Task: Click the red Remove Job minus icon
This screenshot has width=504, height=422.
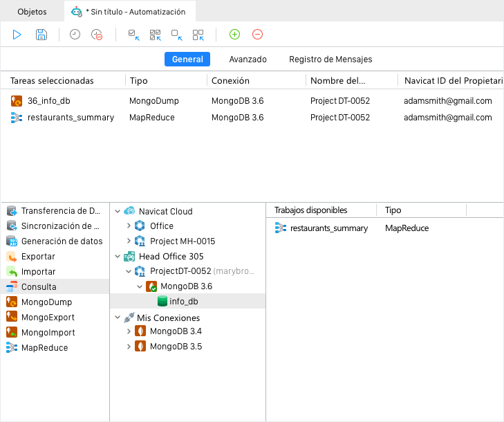Action: 257,34
